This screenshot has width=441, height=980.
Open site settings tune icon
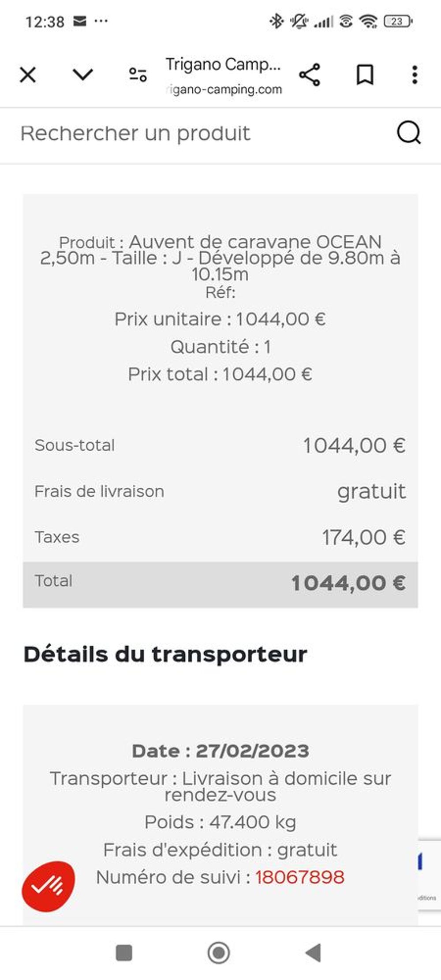[138, 75]
